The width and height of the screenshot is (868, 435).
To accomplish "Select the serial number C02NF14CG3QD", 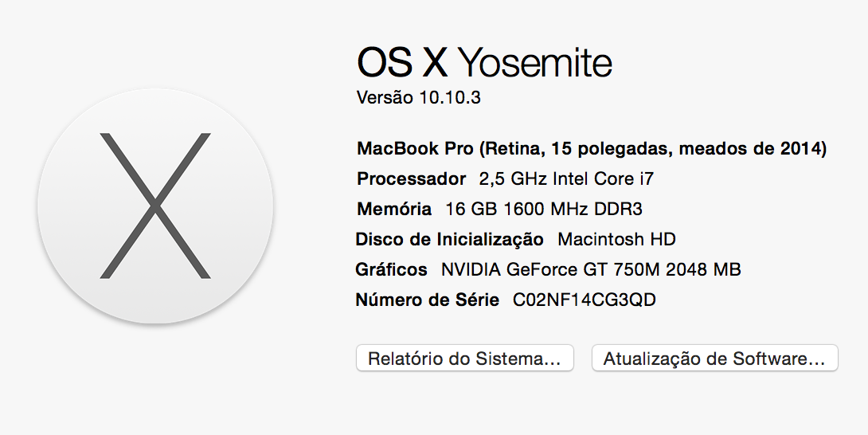I will pyautogui.click(x=585, y=300).
